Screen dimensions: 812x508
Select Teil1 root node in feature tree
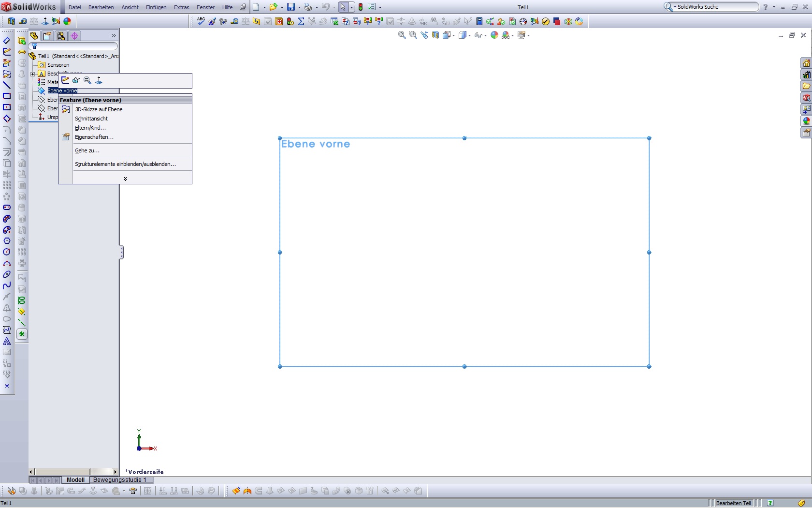73,56
